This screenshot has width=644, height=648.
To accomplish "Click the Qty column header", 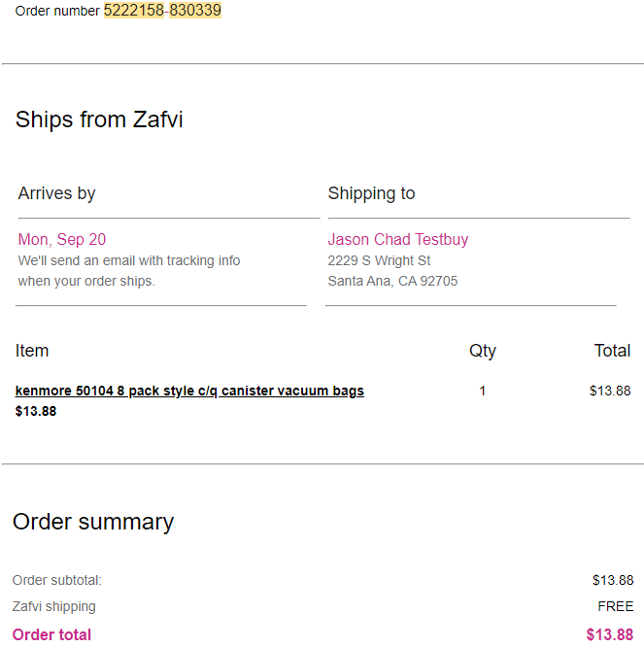I will [x=483, y=351].
